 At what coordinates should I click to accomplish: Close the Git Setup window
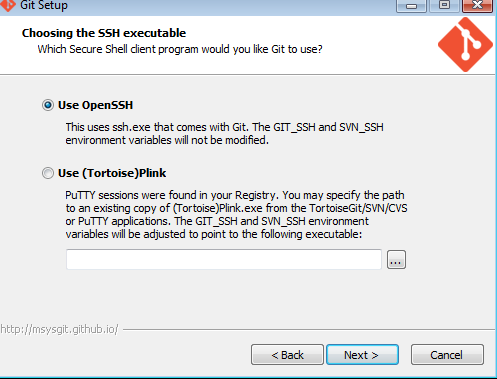[x=477, y=6]
